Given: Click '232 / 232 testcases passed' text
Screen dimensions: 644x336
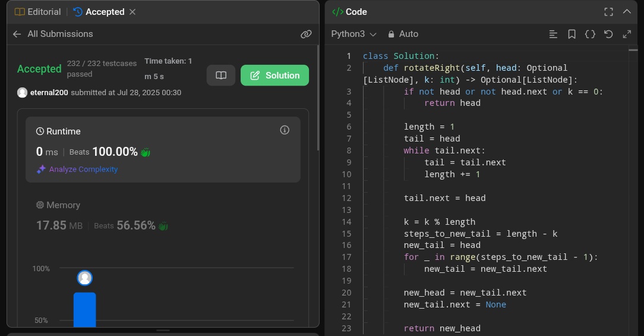Looking at the screenshot, I should [102, 68].
